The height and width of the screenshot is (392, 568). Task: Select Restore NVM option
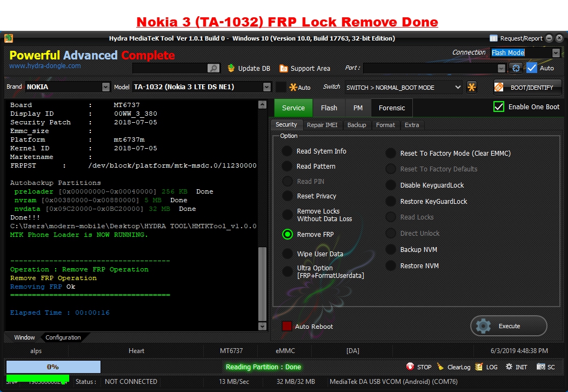[x=391, y=266]
